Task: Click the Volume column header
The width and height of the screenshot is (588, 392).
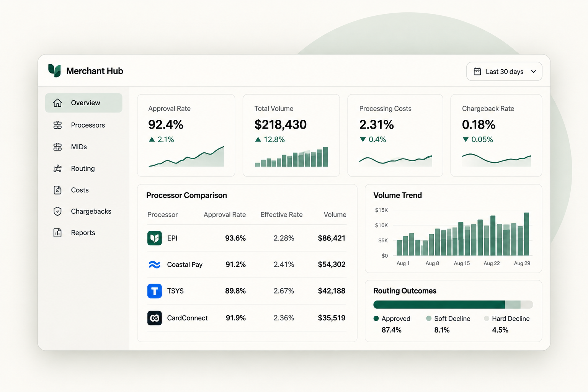Action: pos(335,215)
